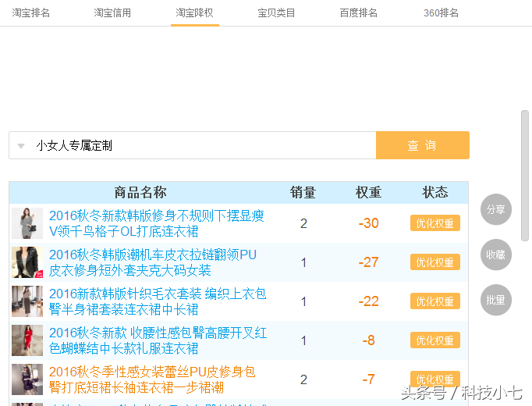The width and height of the screenshot is (532, 406).
Task: Click weight value -27
Action: pos(368,262)
